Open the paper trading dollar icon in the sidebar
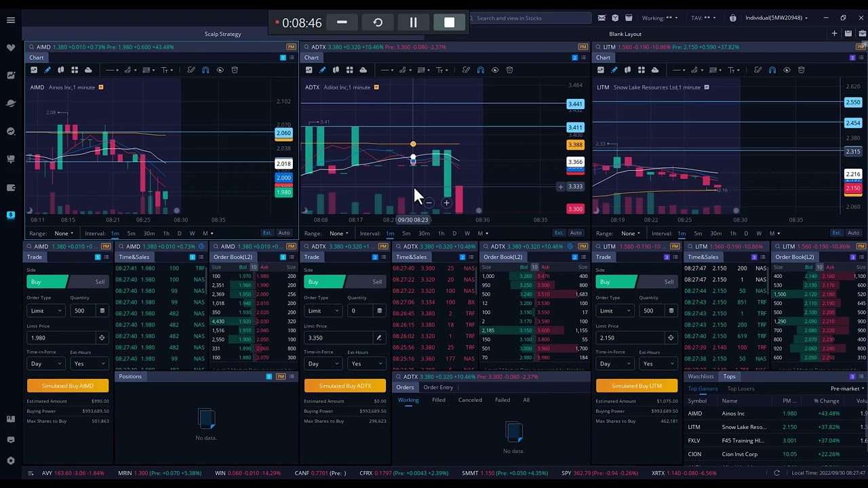The width and height of the screenshot is (868, 488). pyautogui.click(x=11, y=215)
